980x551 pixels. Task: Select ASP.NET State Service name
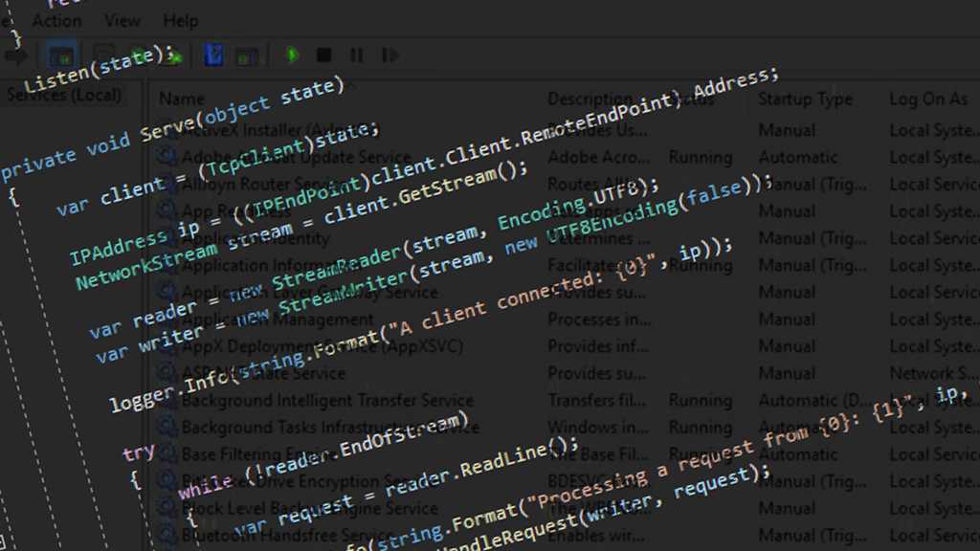(x=264, y=374)
